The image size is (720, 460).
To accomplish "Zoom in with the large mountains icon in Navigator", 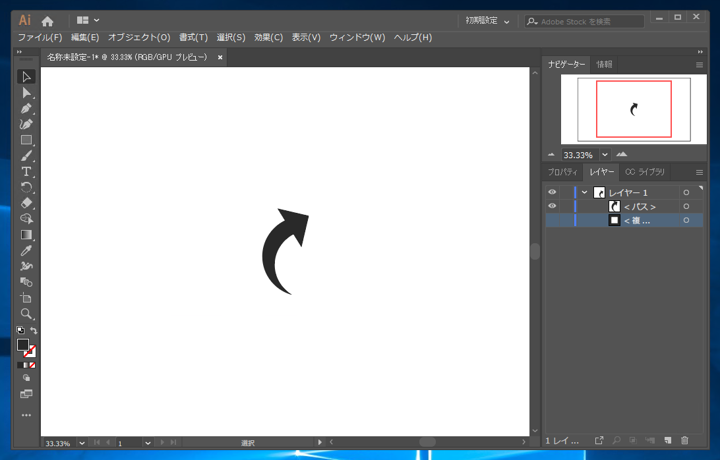I will 622,154.
